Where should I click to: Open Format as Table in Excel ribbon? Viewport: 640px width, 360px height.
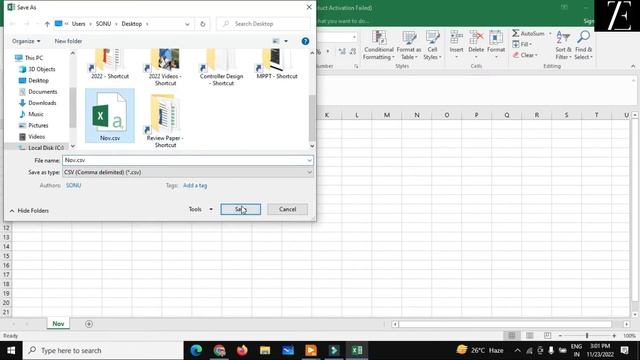(409, 45)
